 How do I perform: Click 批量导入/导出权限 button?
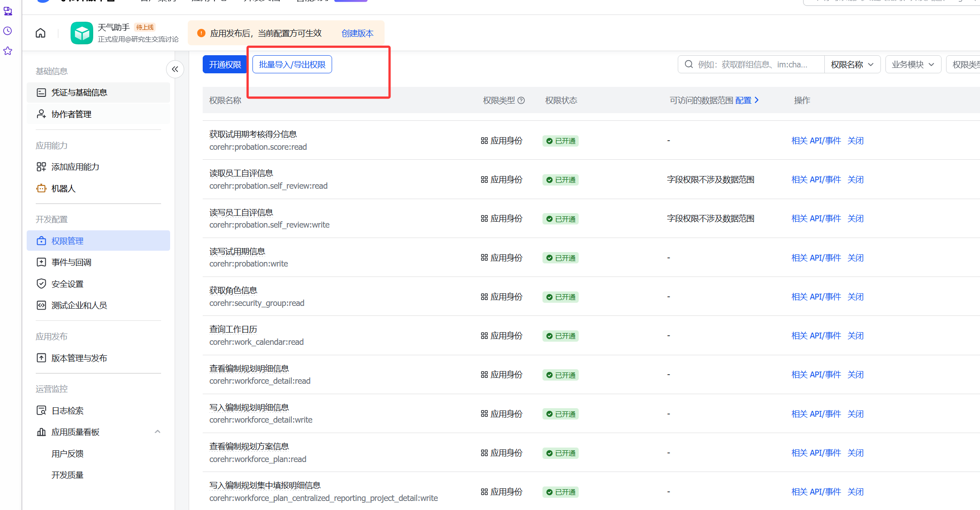tap(292, 64)
